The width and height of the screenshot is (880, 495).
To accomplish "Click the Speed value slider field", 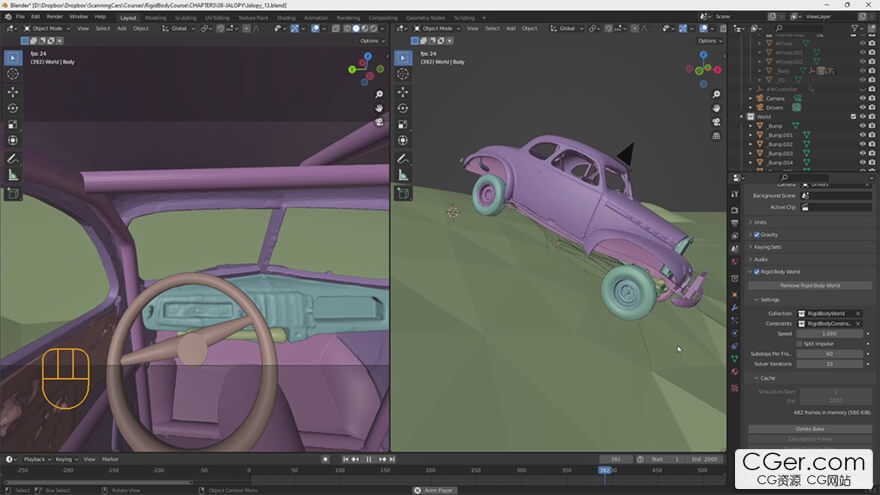I will [829, 333].
